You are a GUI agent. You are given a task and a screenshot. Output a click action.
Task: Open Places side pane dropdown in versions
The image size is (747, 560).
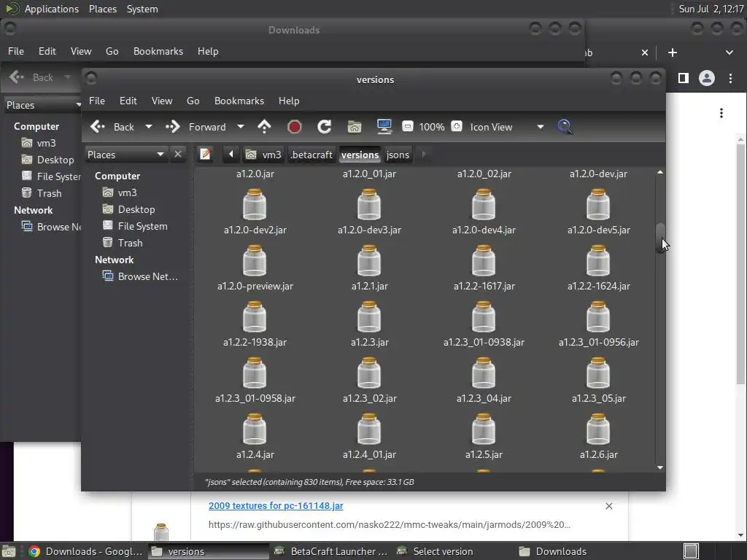[125, 155]
